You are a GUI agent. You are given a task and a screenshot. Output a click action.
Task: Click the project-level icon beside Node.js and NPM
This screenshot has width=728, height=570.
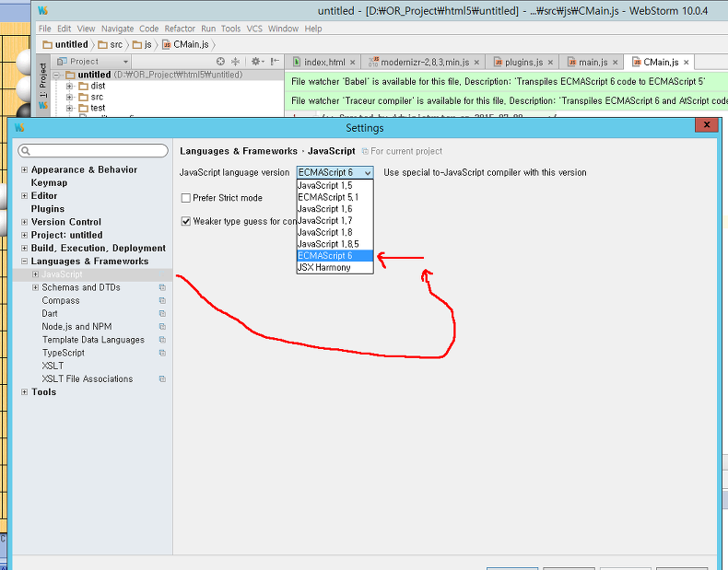tap(162, 327)
